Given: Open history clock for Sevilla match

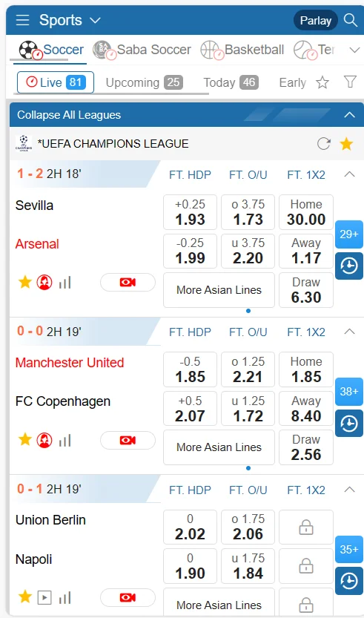Looking at the screenshot, I should [x=349, y=266].
